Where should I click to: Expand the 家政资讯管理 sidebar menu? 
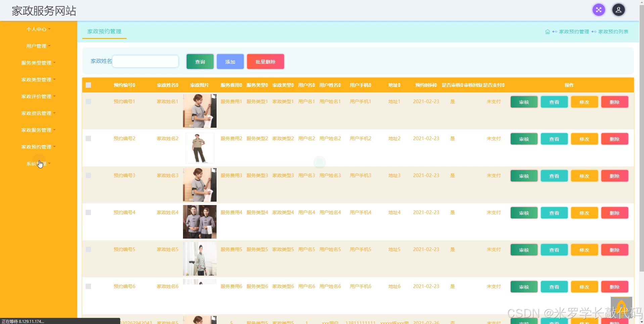tap(39, 113)
